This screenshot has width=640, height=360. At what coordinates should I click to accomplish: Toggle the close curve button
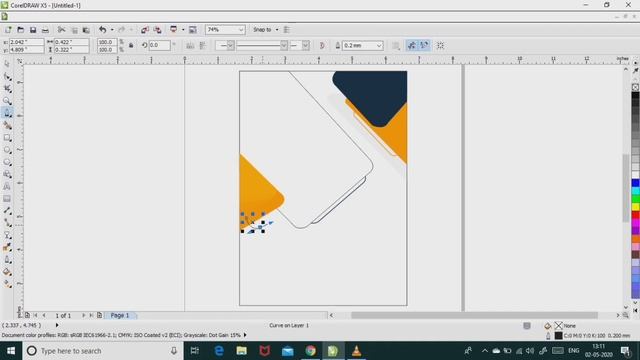point(322,46)
